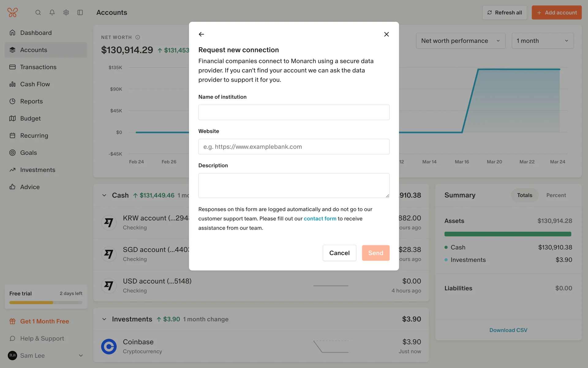Click the net worth info icon

pos(138,37)
